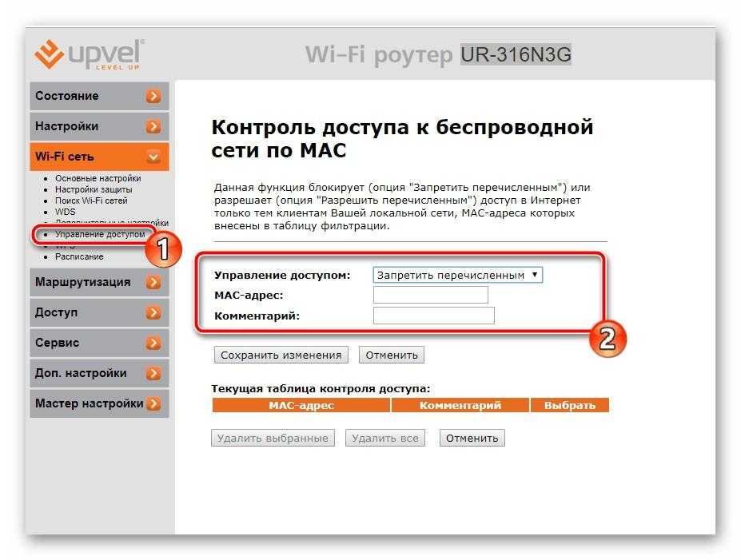This screenshot has width=741, height=560.
Task: Click the МАС-адрес input field
Action: pyautogui.click(x=430, y=296)
